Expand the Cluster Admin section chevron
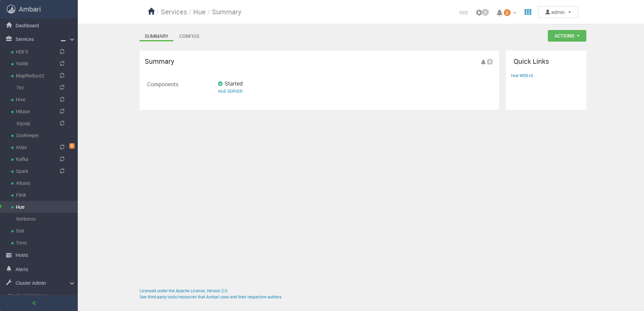 [x=72, y=283]
